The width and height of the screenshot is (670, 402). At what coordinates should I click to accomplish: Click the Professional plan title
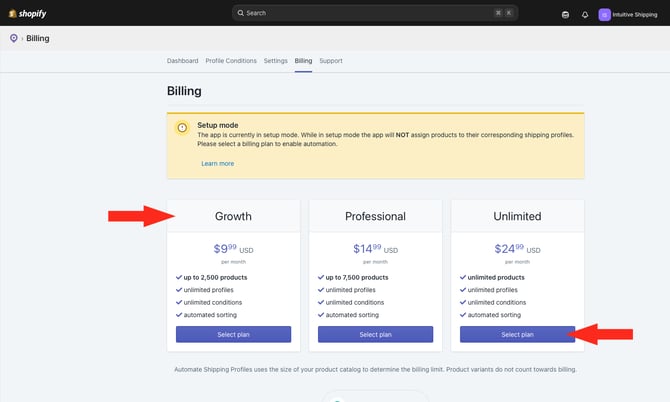[375, 216]
